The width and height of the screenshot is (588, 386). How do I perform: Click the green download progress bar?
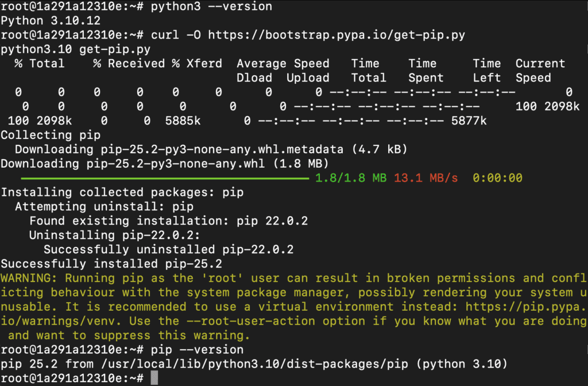[x=165, y=178]
